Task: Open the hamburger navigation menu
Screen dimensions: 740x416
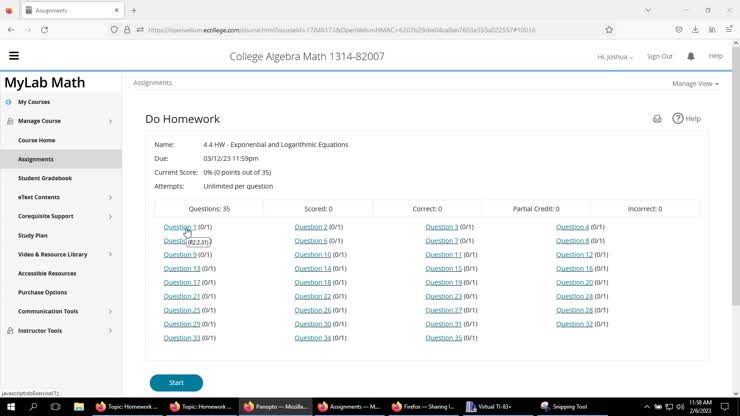Action: (14, 56)
